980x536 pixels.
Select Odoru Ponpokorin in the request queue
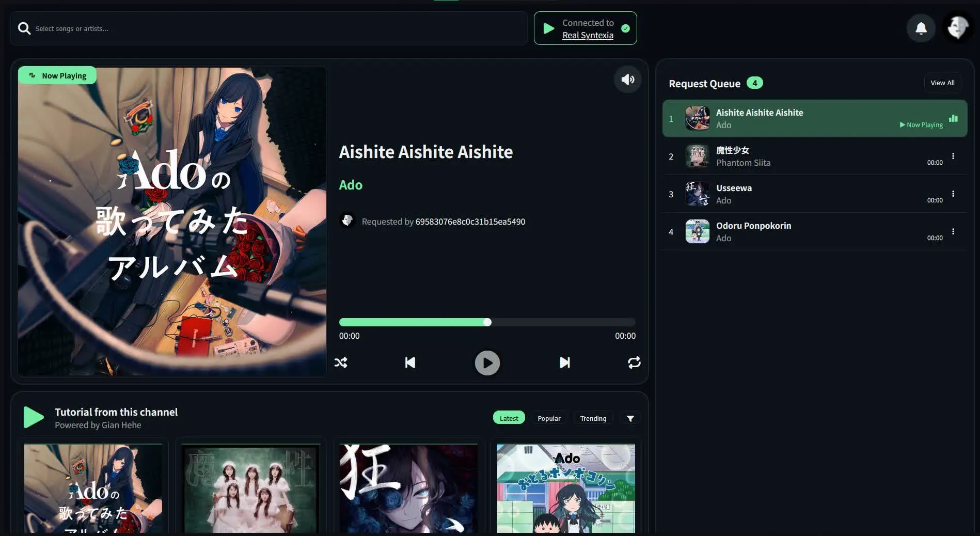click(814, 231)
